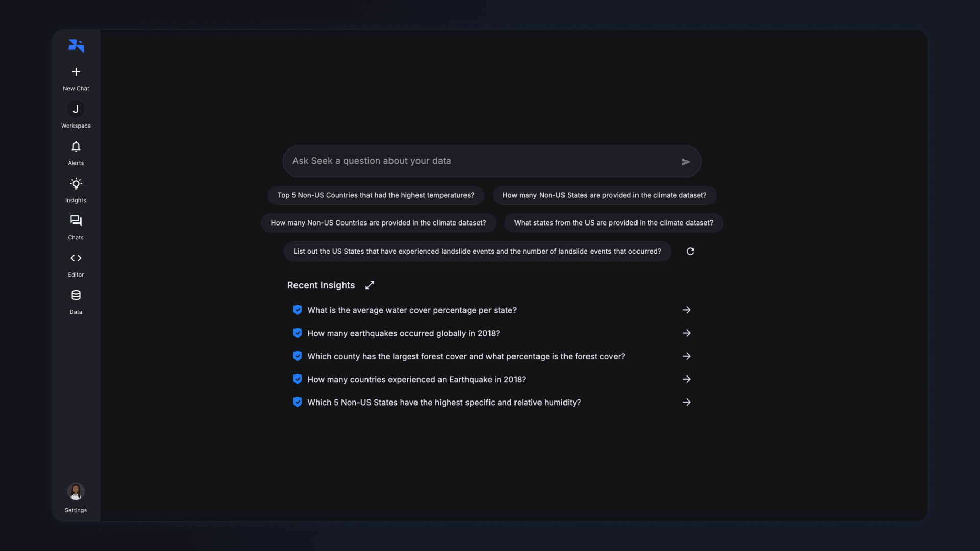Go to Insights lightbulb section
Image resolution: width=980 pixels, height=551 pixels.
[x=76, y=184]
